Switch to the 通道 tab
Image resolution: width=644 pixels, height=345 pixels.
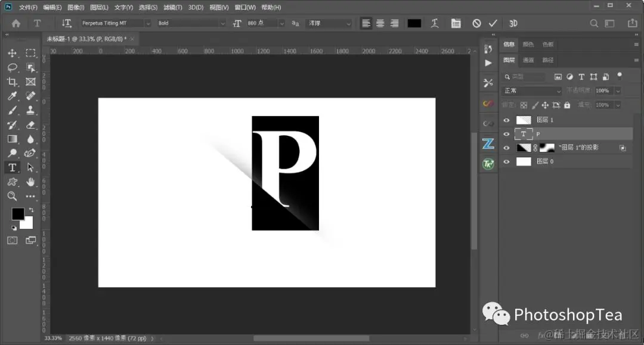tap(528, 60)
